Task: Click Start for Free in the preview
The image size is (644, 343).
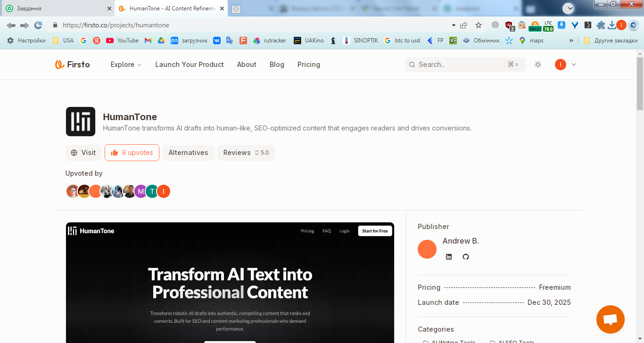Action: (x=375, y=231)
